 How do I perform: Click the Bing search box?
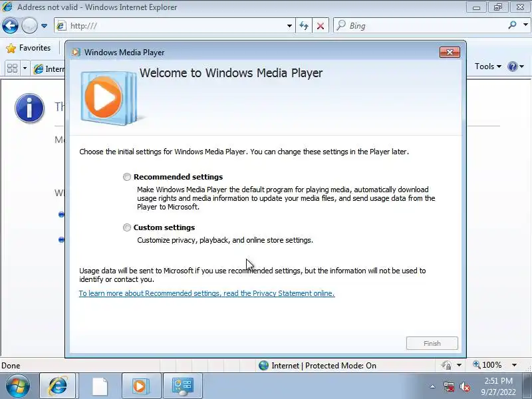click(x=419, y=26)
